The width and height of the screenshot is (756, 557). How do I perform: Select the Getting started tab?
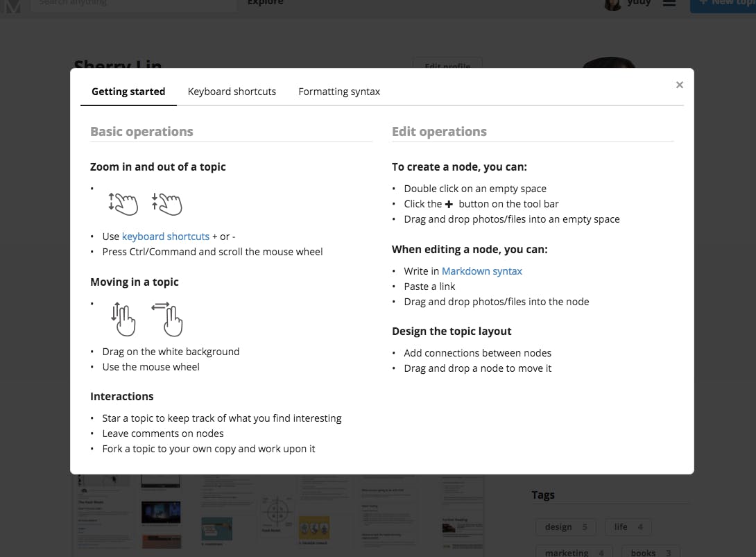tap(128, 92)
